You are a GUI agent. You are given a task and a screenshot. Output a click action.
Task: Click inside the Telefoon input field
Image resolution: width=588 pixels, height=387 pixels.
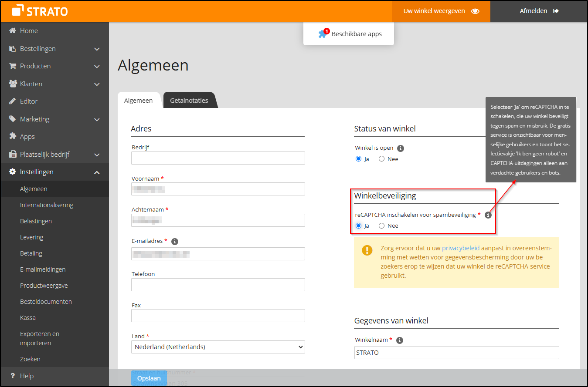tap(217, 284)
